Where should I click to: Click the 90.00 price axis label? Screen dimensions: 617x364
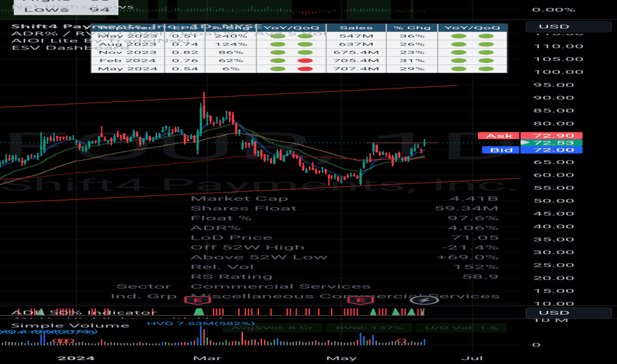[553, 98]
